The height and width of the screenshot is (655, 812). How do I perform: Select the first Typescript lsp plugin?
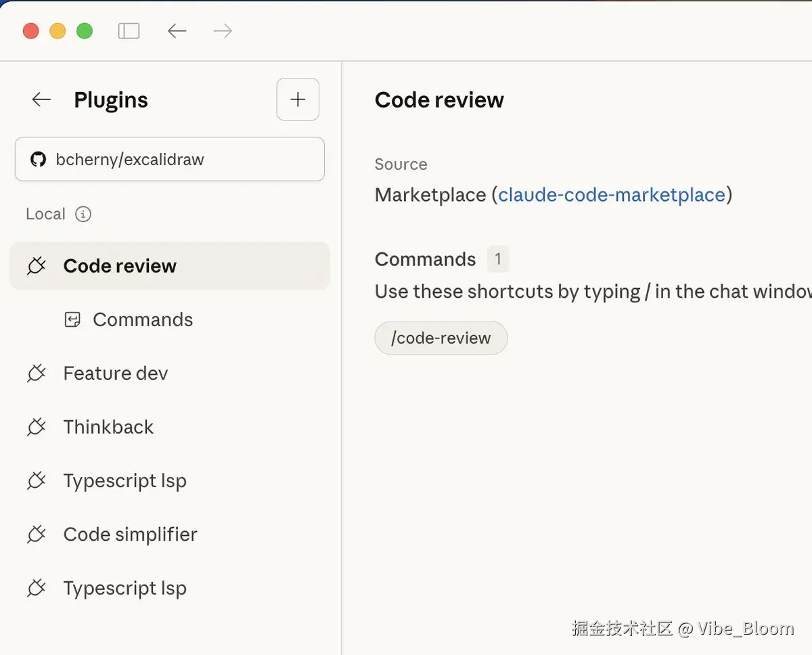click(125, 481)
